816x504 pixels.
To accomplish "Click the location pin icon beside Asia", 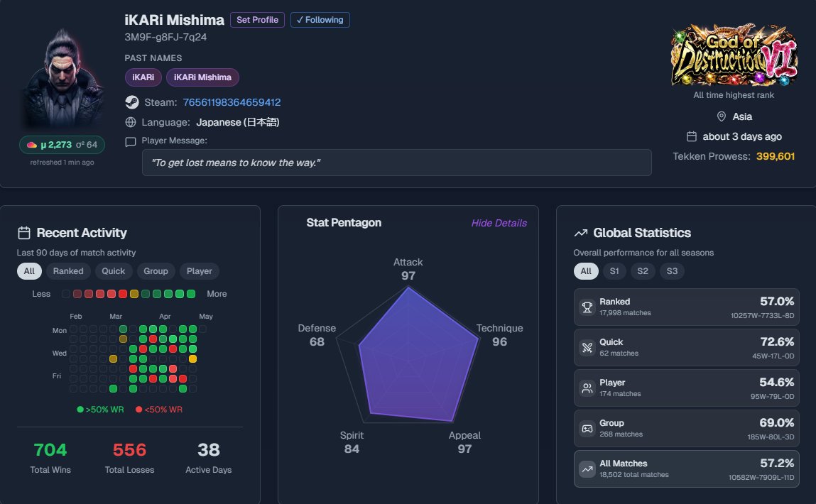I will [x=722, y=116].
